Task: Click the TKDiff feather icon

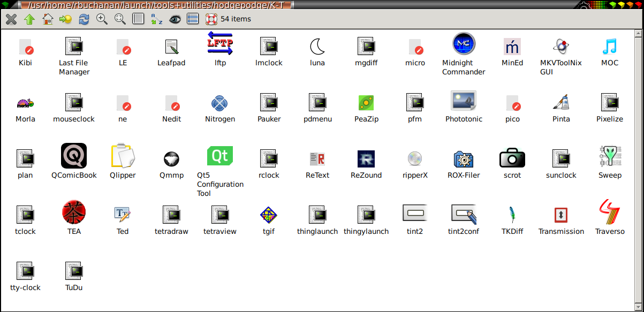Action: pyautogui.click(x=512, y=215)
